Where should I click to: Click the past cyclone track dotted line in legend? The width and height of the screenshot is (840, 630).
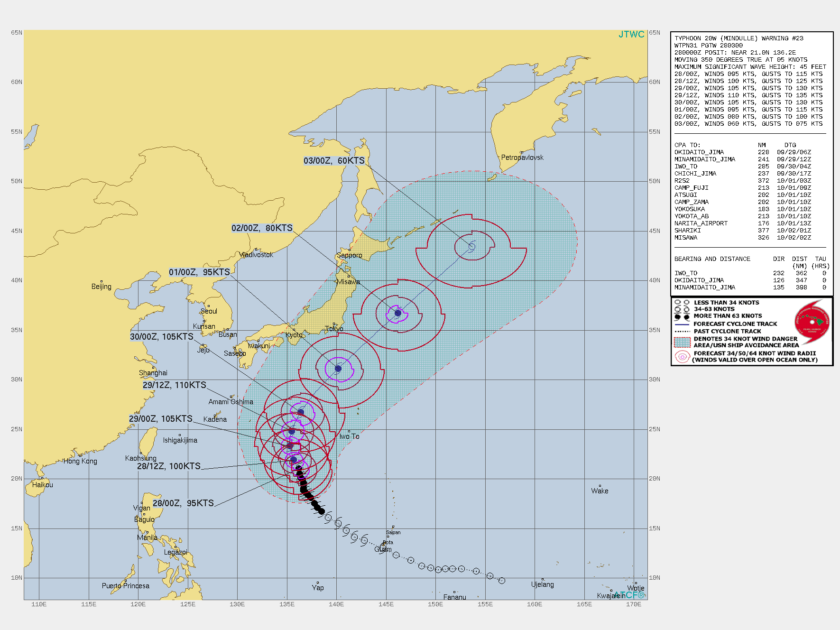pyautogui.click(x=682, y=332)
